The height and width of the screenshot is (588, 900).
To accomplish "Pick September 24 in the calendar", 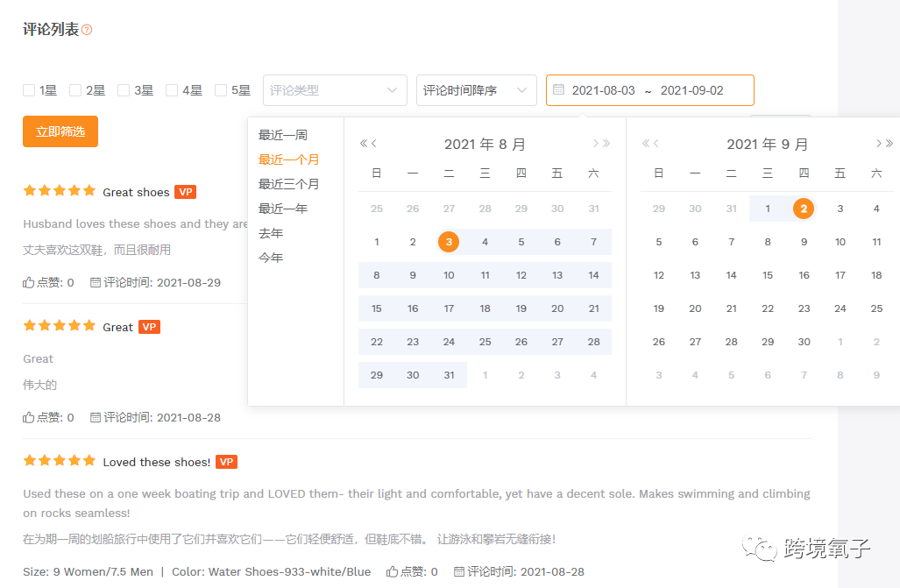I will click(x=840, y=308).
